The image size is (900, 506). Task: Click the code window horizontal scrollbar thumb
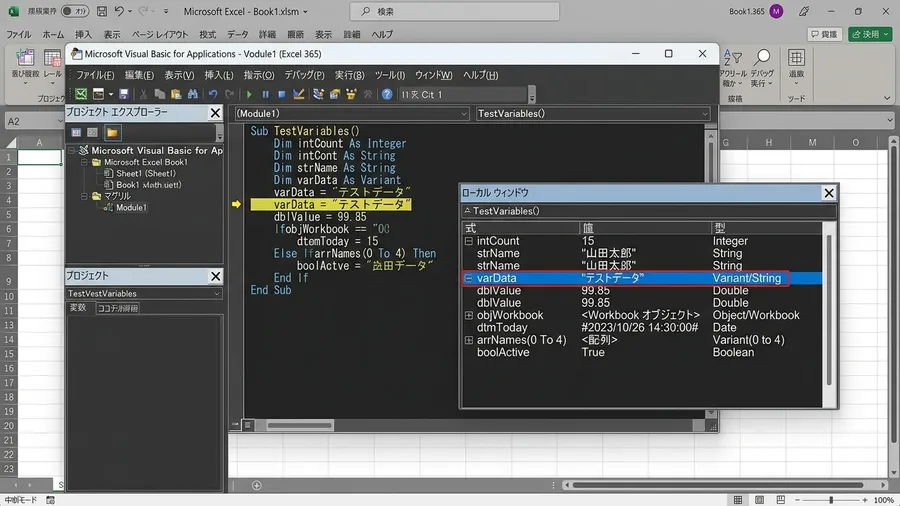click(x=300, y=425)
